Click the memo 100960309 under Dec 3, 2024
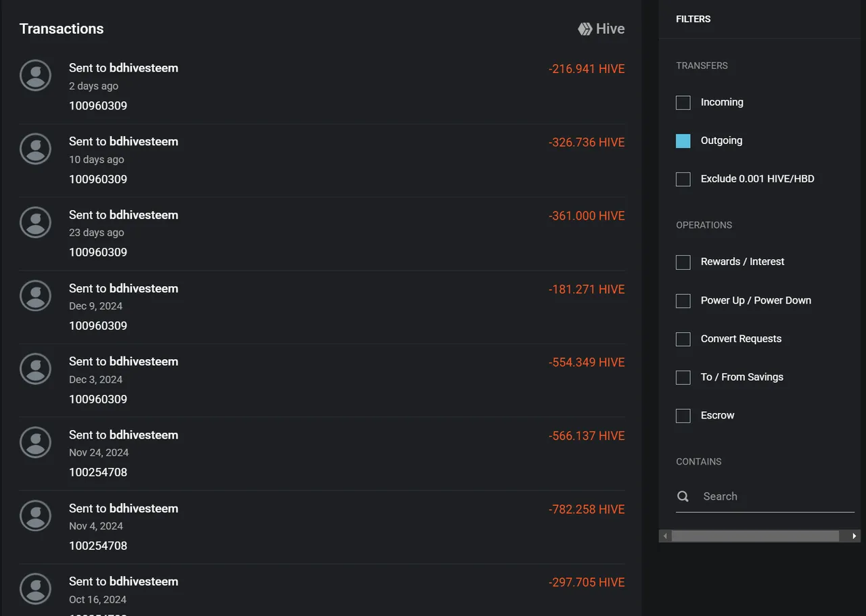866x616 pixels. point(98,399)
